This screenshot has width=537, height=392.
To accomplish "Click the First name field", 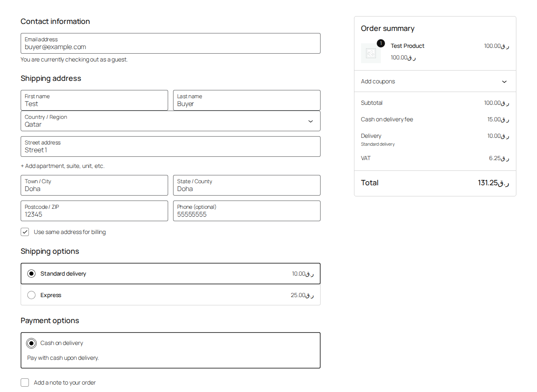I will point(94,100).
